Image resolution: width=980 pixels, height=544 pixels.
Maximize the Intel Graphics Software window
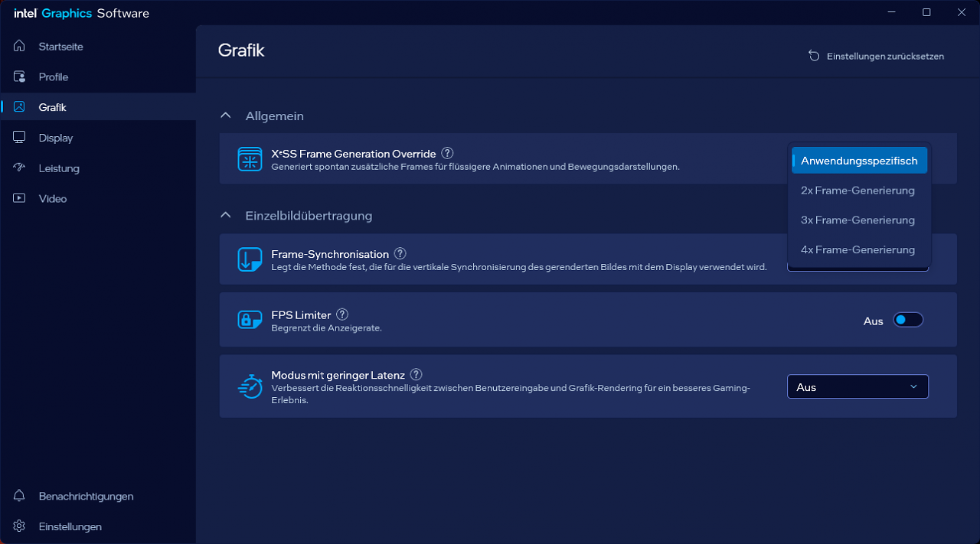pos(926,12)
